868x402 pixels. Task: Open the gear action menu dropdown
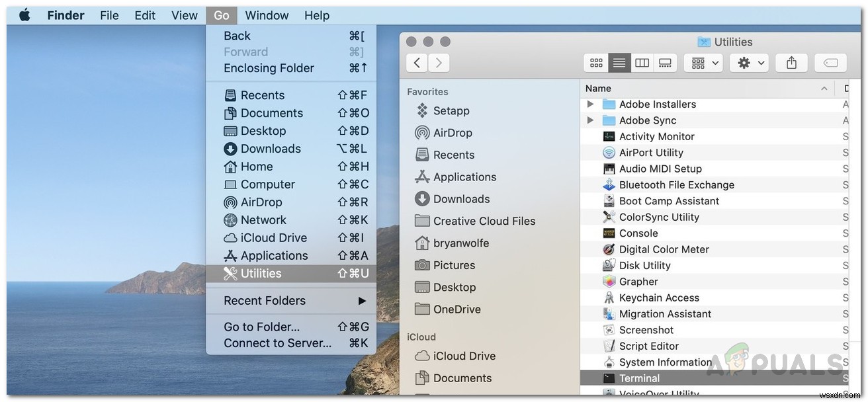pyautogui.click(x=748, y=62)
